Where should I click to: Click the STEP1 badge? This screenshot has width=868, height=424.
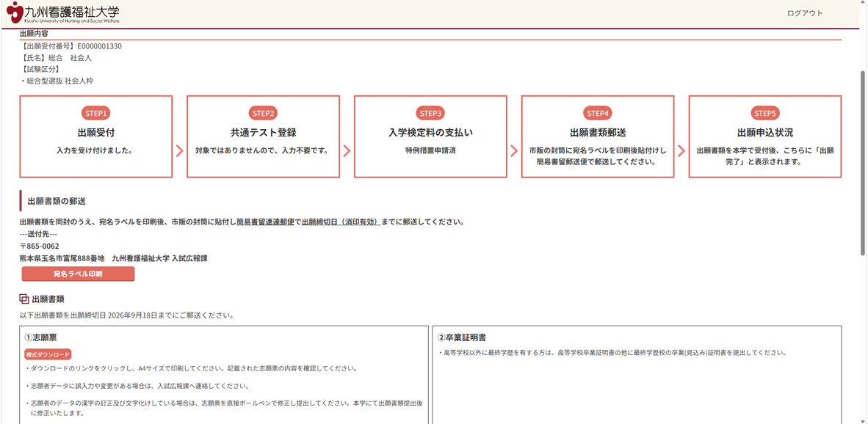coord(95,113)
